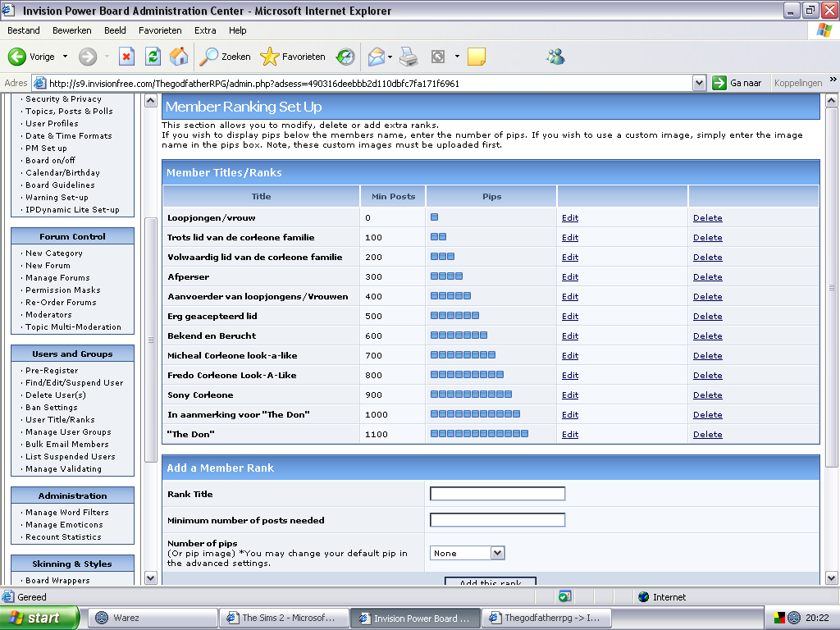840x630 pixels.
Task: Click the red Stop loading icon
Action: (126, 57)
